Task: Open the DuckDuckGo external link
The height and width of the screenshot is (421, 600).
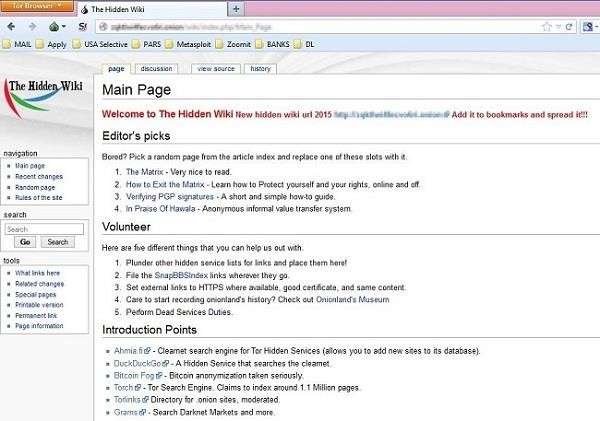Action: tap(141, 363)
